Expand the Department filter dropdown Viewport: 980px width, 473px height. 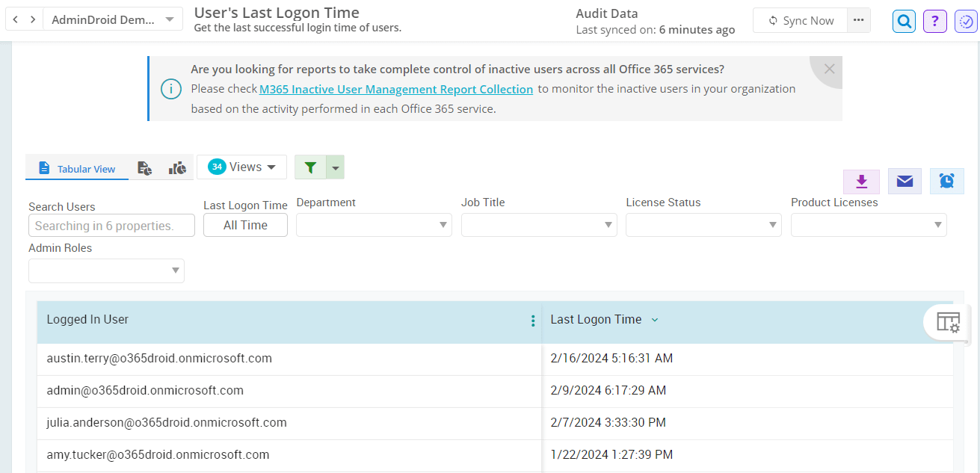(x=374, y=225)
